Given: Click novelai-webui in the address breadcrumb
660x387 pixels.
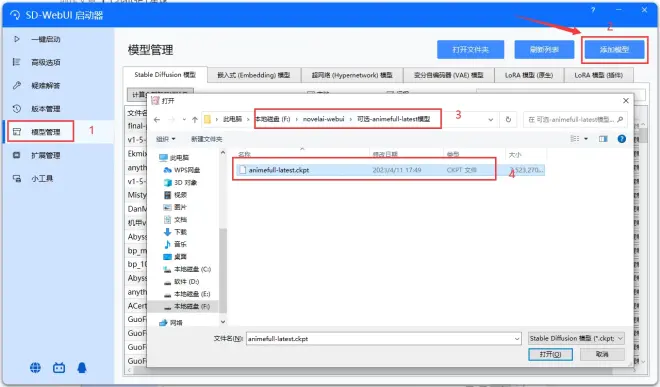Looking at the screenshot, I should coord(323,119).
